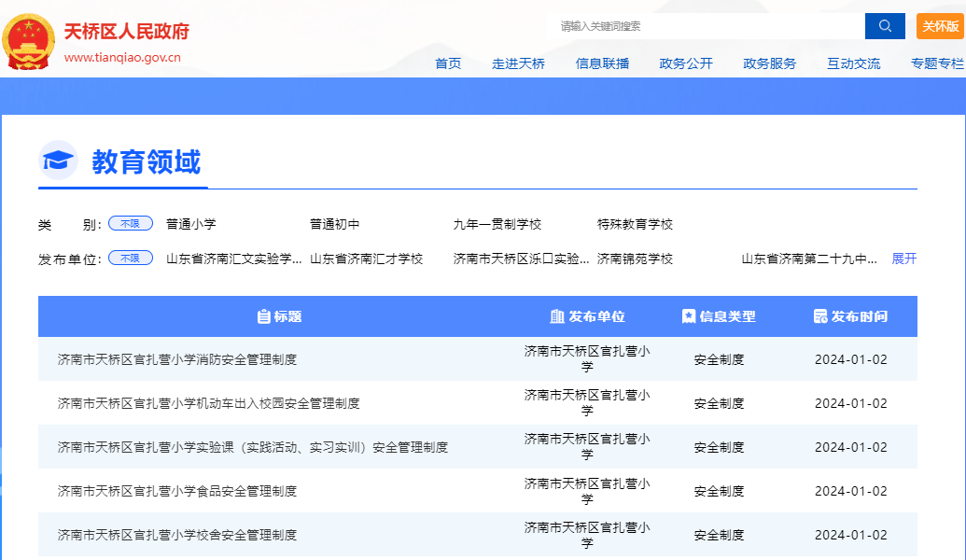
Task: Click 安全制度 in the 消防安全 row
Action: 719,359
